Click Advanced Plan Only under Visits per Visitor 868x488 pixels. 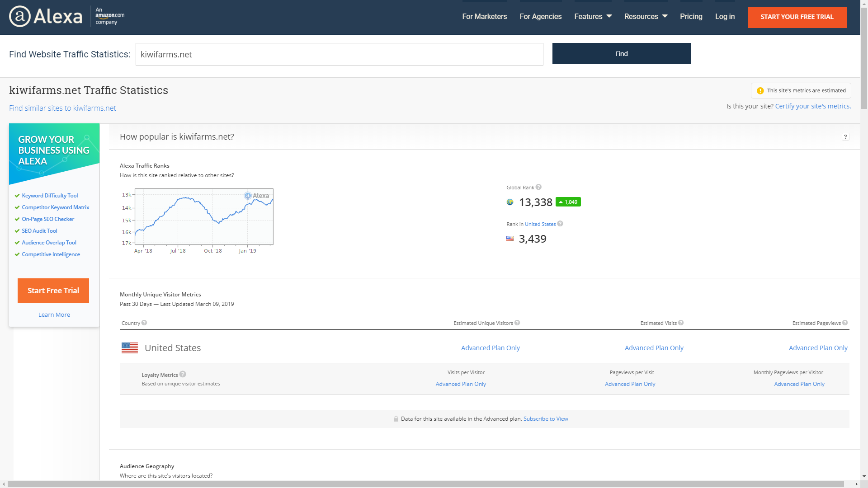(461, 384)
